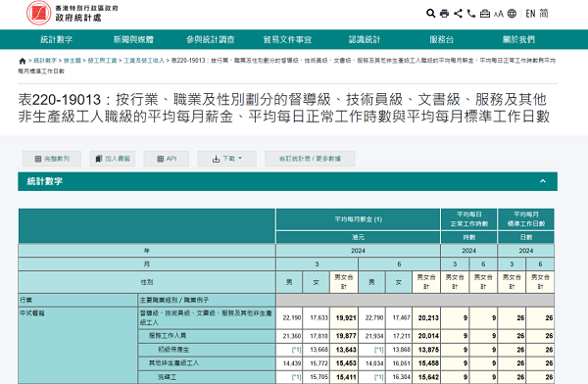588x384 pixels.
Task: Click the value 19,921 cell
Action: click(x=344, y=318)
